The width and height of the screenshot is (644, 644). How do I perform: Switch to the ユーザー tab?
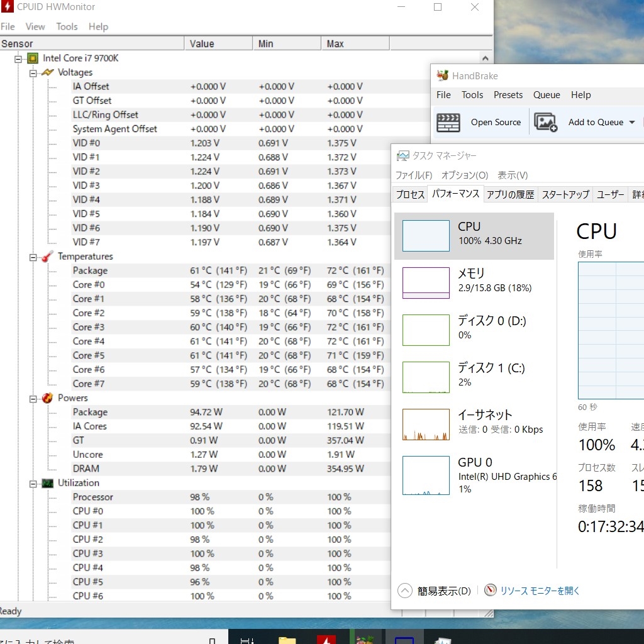pos(610,194)
